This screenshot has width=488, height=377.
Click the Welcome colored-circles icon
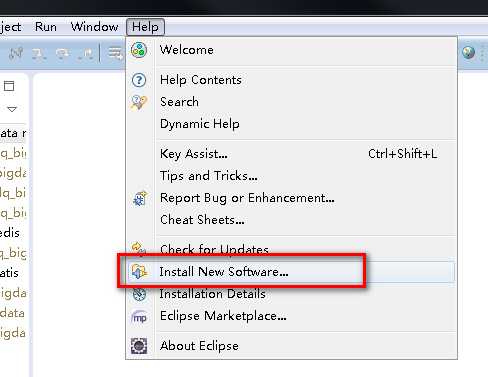[x=139, y=50]
